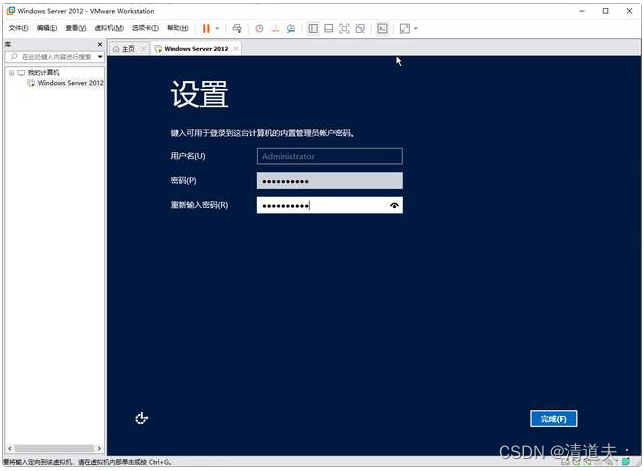Minimize the VMware Workstation window
Viewport: 644px width, 471px height.
pos(582,11)
